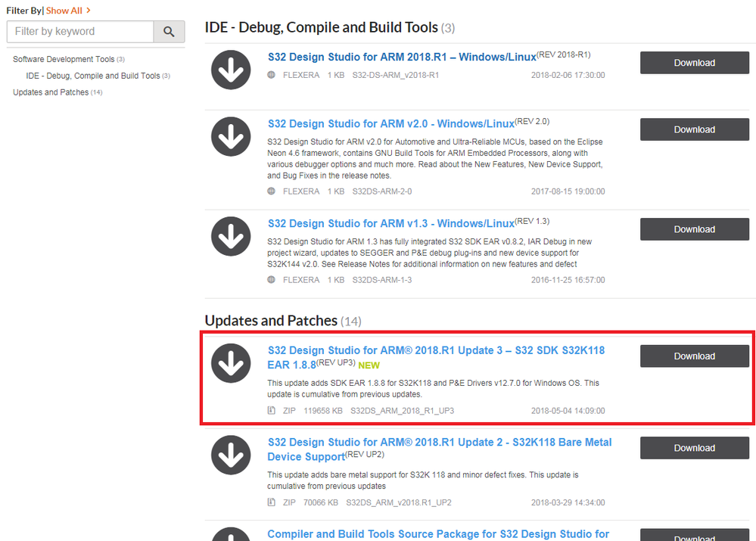The width and height of the screenshot is (756, 541).
Task: Click ZIP file icon for S32DS_ARM_v2018.R1_UP2
Action: 272,502
